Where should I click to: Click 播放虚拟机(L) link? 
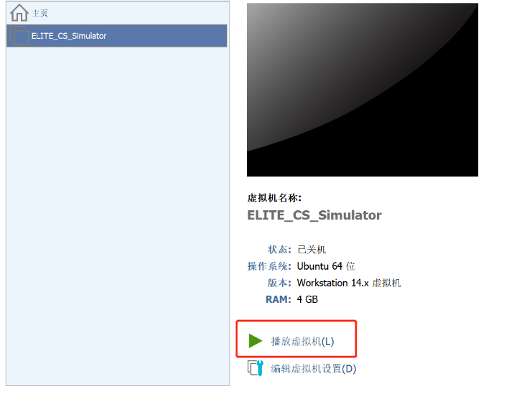pos(302,341)
